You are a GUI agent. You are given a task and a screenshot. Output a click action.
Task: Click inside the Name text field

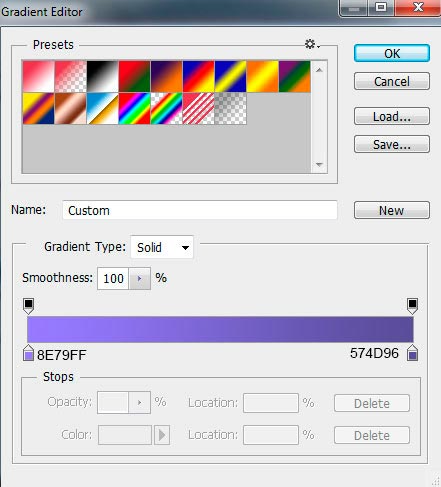pyautogui.click(x=200, y=210)
